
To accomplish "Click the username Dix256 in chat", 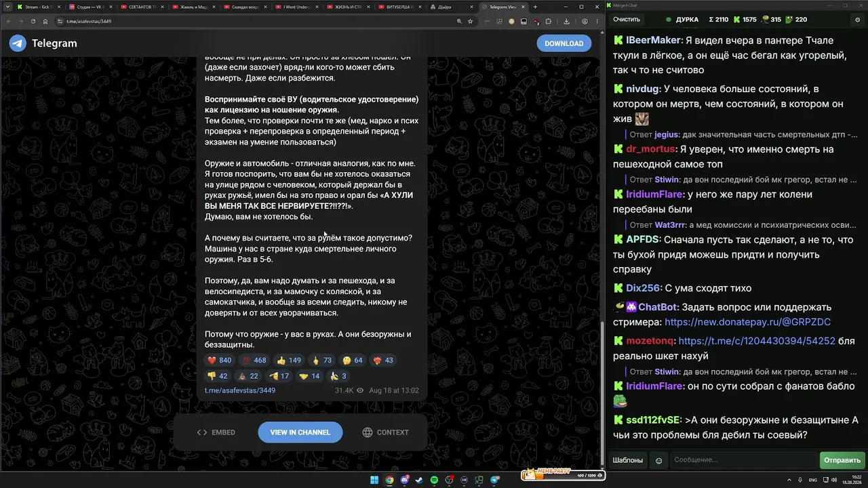I will pyautogui.click(x=642, y=288).
